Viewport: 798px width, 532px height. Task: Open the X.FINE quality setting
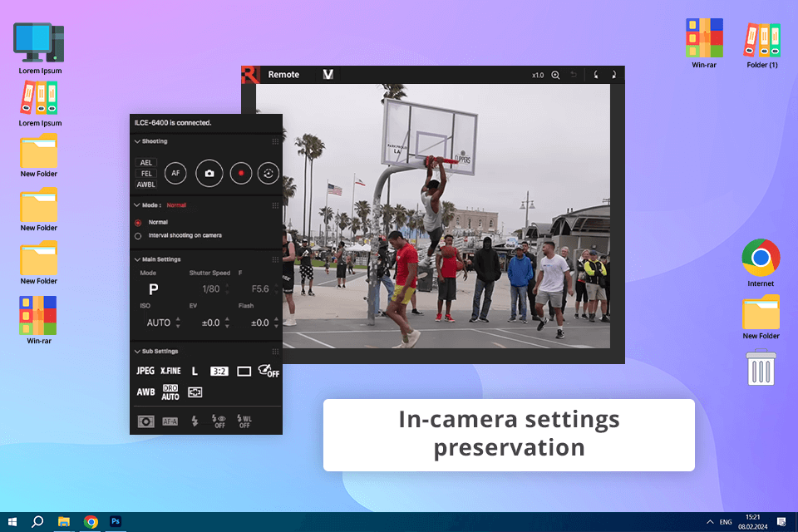click(x=170, y=371)
